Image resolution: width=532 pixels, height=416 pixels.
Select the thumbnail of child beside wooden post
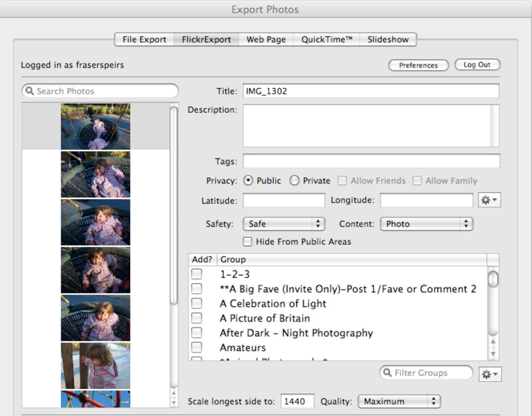[95, 366]
